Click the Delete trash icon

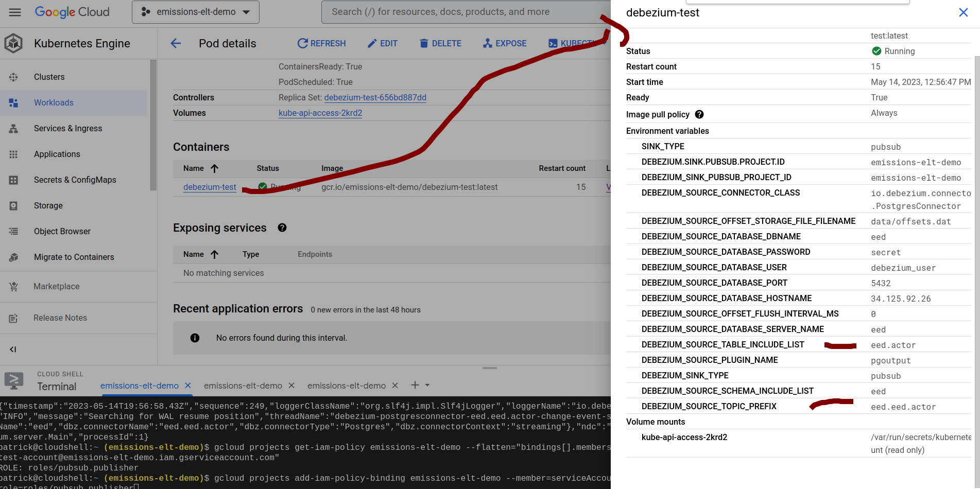click(x=424, y=43)
